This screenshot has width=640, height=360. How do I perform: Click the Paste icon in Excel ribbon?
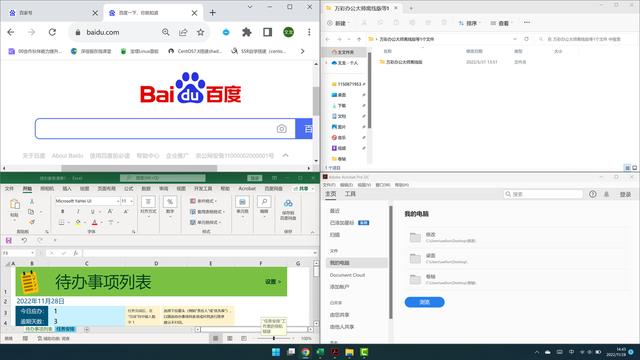pos(15,204)
